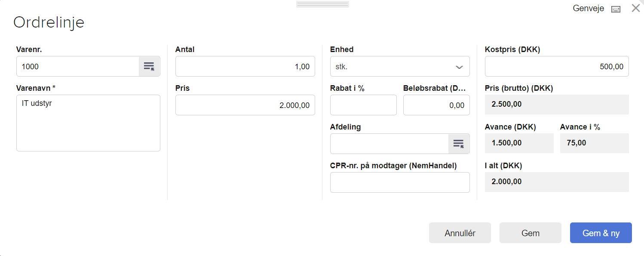Focus the Varenr. input field

78,66
